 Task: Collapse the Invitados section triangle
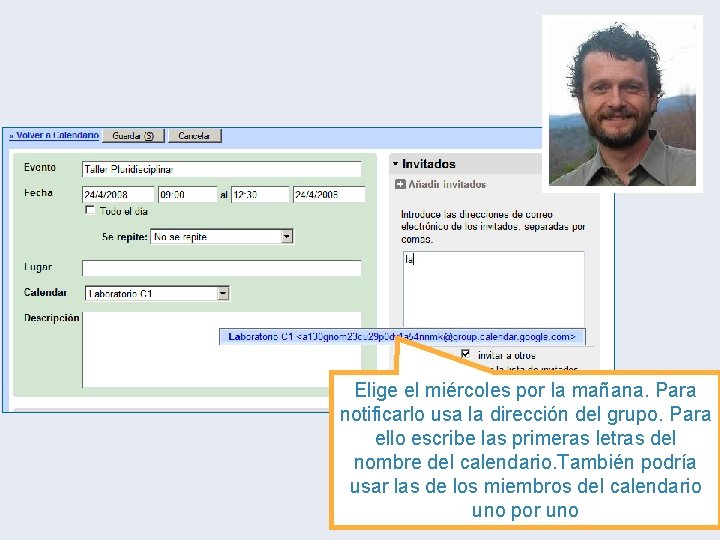pyautogui.click(x=395, y=163)
